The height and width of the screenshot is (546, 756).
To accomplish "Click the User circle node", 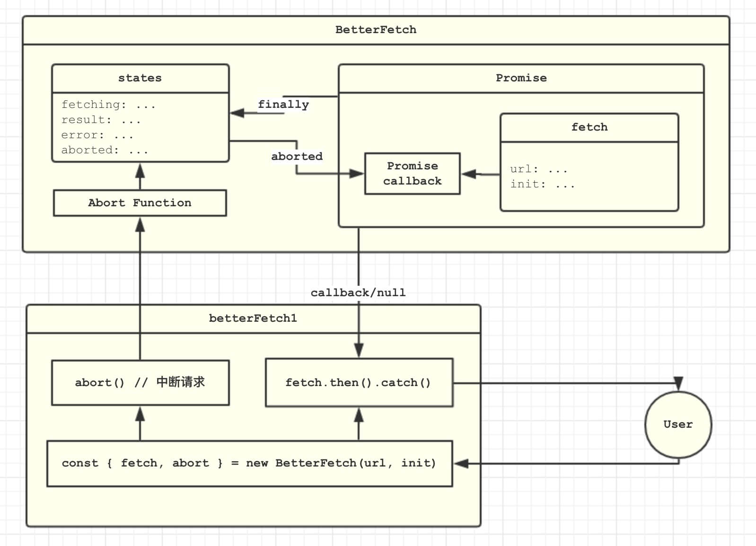I will pyautogui.click(x=678, y=424).
